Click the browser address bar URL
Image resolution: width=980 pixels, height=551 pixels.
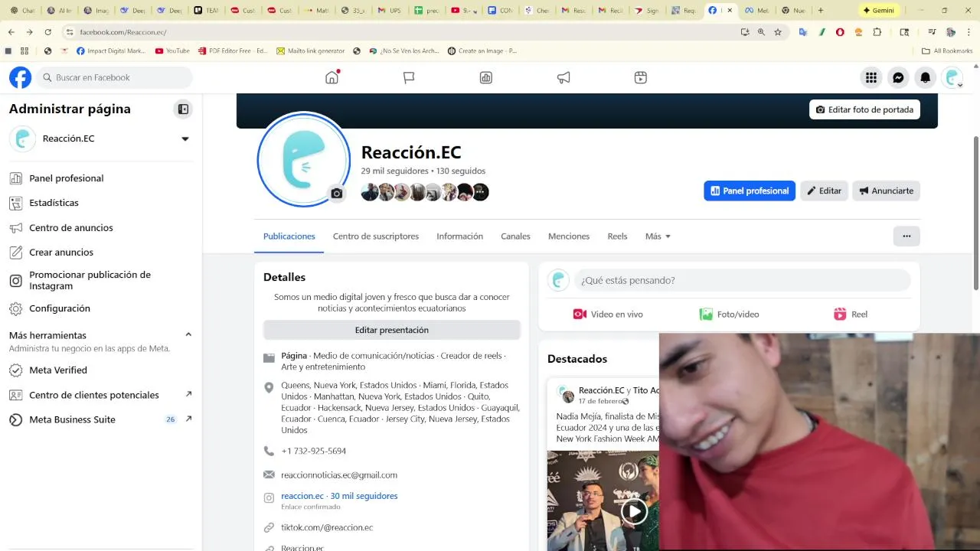pos(123,32)
